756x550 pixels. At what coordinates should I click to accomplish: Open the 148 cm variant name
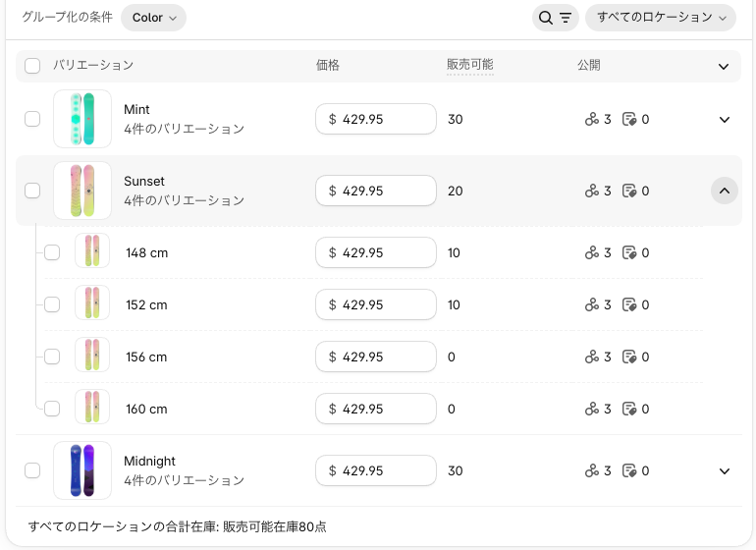[147, 252]
